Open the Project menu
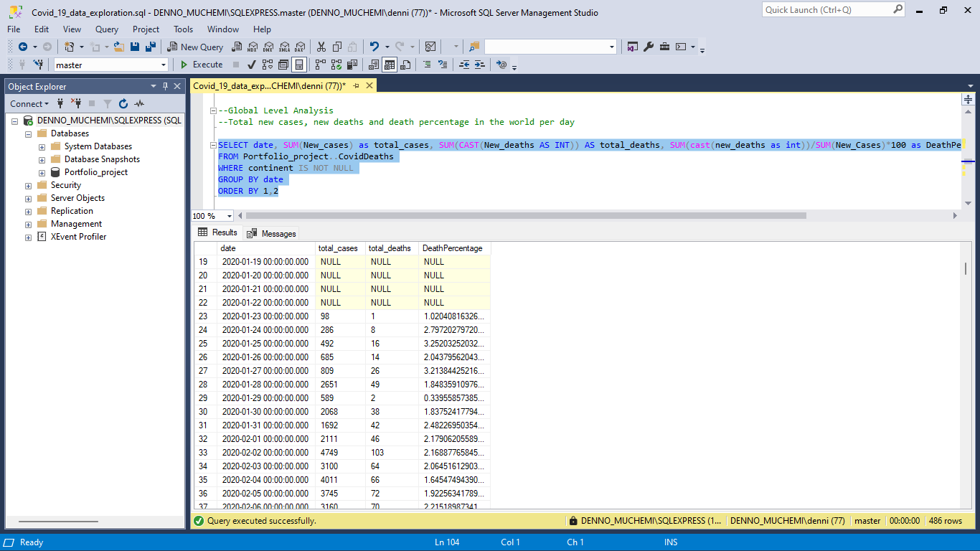The height and width of the screenshot is (551, 980). [146, 29]
